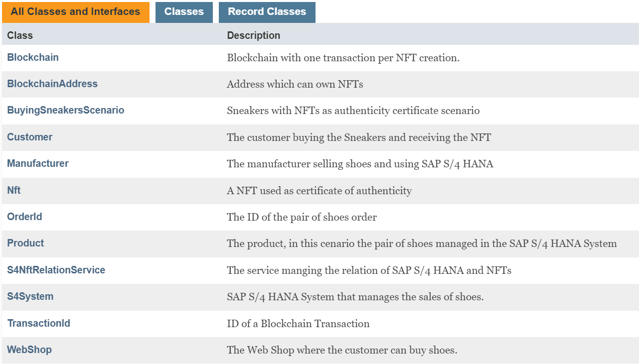This screenshot has width=639, height=364.
Task: Open the BlockchainAddress class documentation
Action: pos(52,84)
